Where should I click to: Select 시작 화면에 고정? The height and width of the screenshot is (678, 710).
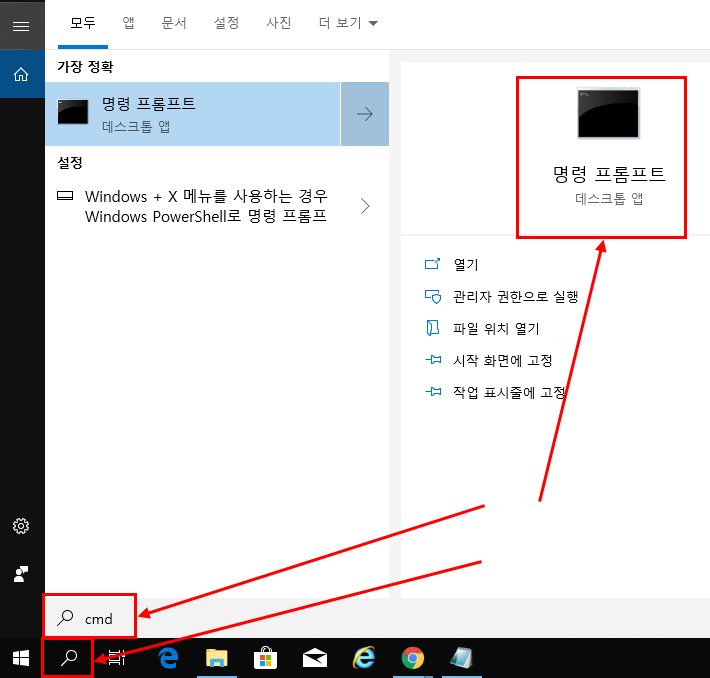click(x=503, y=361)
